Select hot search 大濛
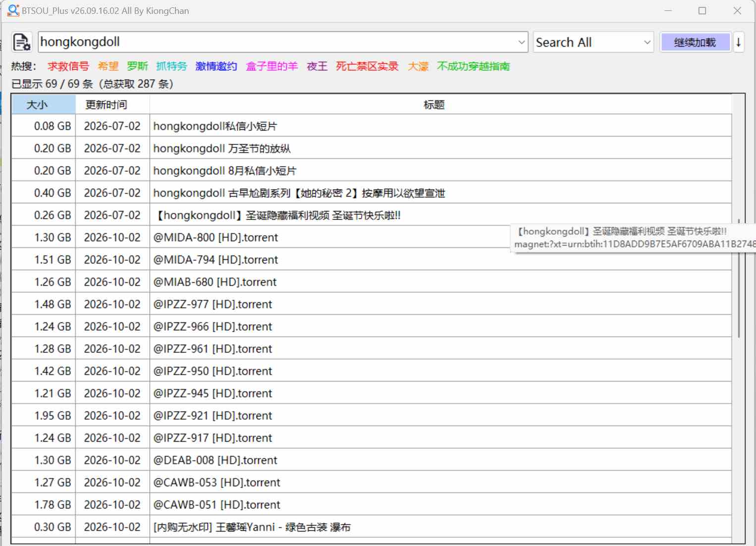This screenshot has height=546, width=756. [418, 66]
